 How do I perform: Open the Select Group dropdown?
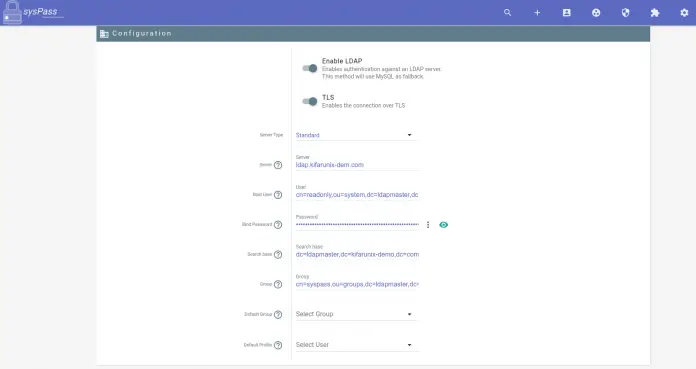tap(357, 314)
